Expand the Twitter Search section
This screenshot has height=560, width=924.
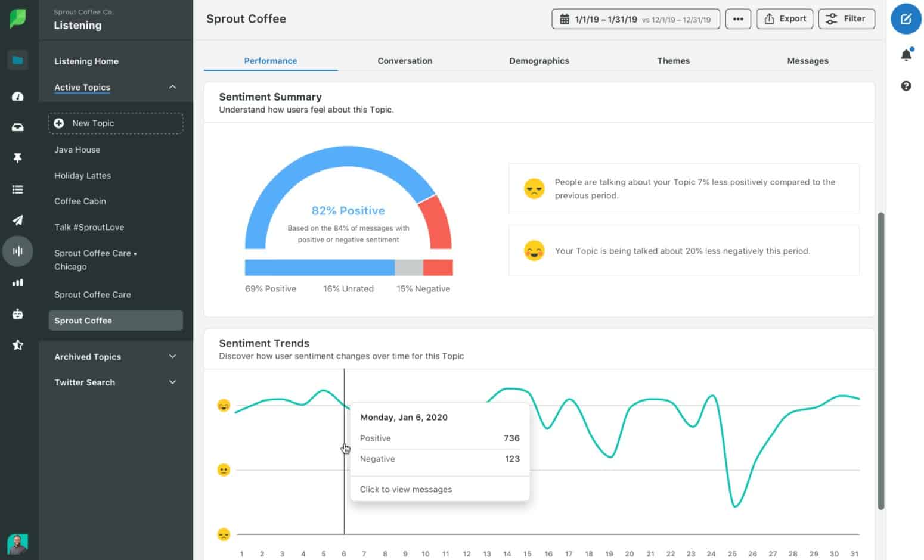(x=172, y=382)
